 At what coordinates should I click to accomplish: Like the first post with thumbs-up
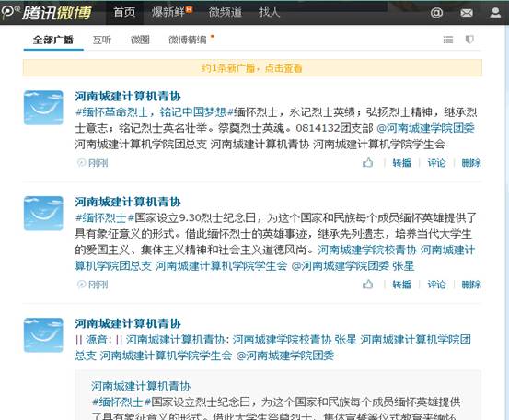(x=367, y=162)
